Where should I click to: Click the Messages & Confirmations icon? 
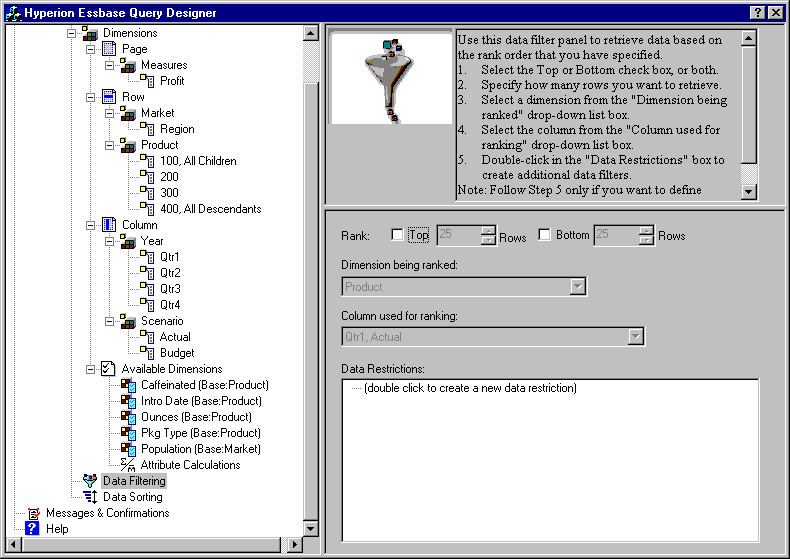[x=33, y=513]
